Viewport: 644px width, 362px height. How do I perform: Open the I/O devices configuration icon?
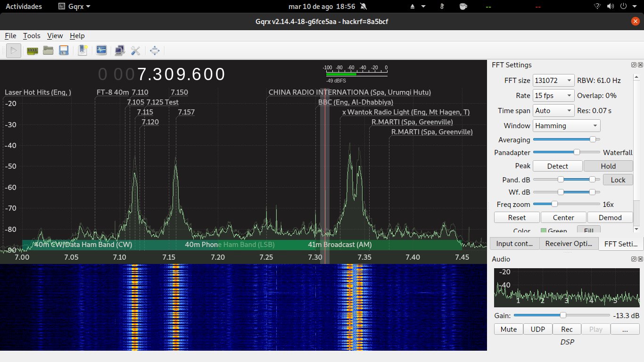pos(32,50)
